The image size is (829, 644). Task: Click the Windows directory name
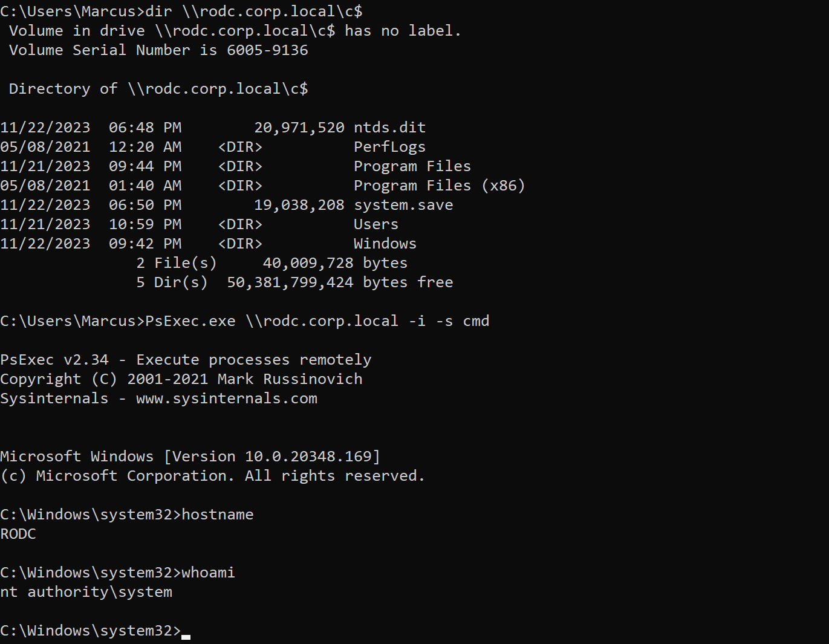385,244
